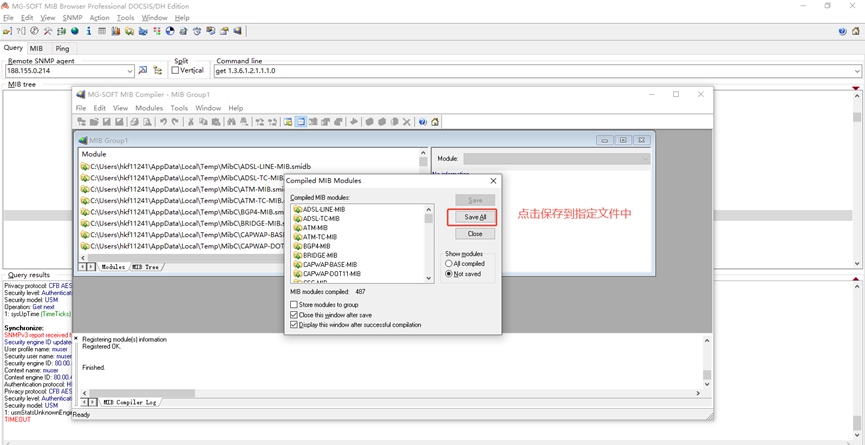The width and height of the screenshot is (865, 445).
Task: Open the Action menu in MIB Browser
Action: click(99, 18)
